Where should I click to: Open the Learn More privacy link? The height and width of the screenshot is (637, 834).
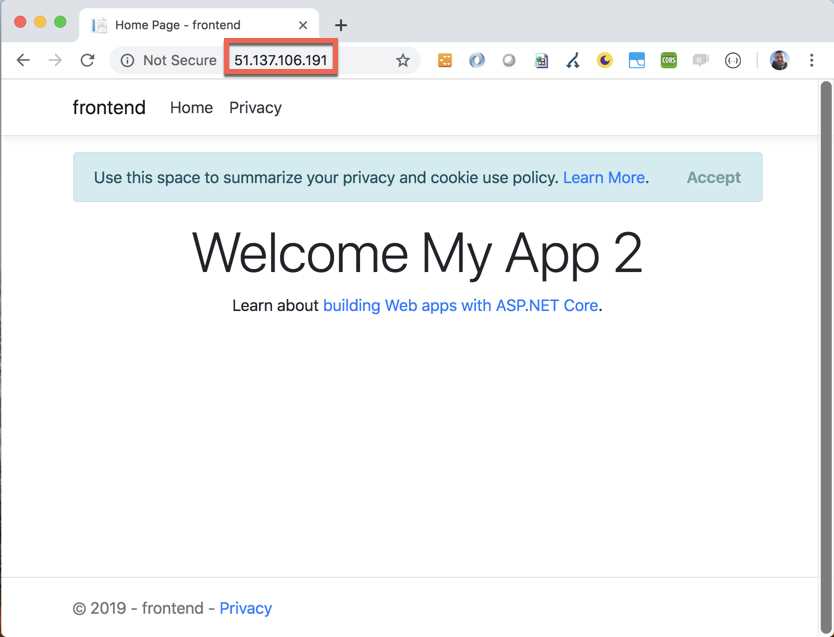[x=603, y=177]
